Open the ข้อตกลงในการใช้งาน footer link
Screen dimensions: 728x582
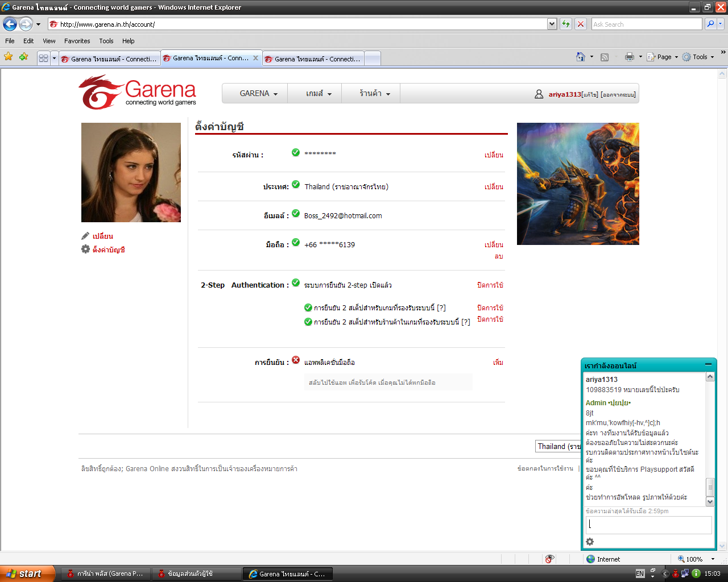point(545,468)
